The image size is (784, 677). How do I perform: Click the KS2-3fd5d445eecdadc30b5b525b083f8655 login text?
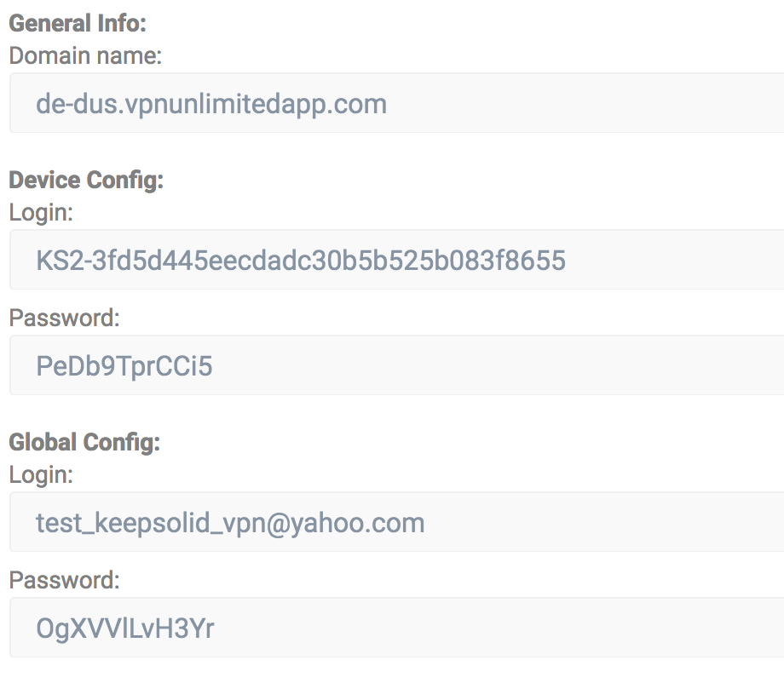[x=301, y=261]
